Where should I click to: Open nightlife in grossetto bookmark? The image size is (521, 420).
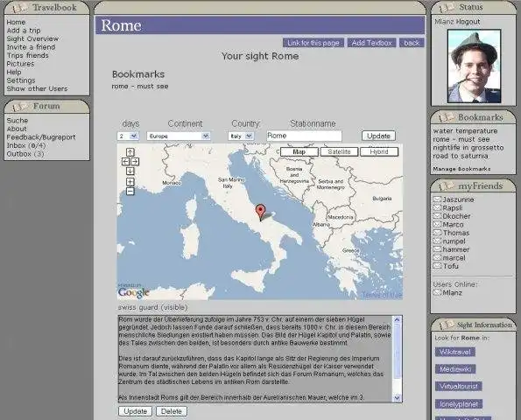click(x=468, y=147)
